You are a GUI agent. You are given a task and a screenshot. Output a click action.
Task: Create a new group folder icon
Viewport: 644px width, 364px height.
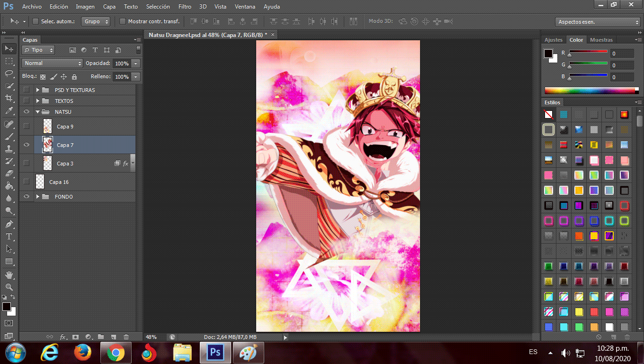click(x=101, y=337)
